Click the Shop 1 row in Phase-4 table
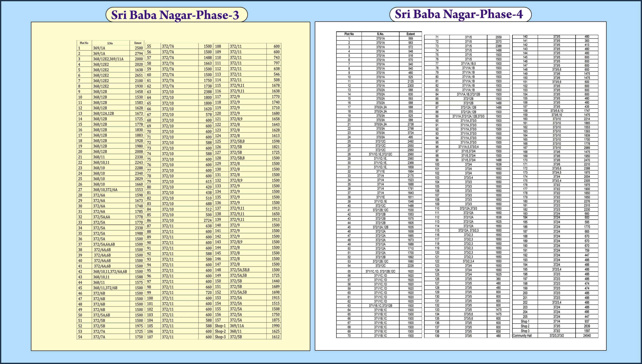This screenshot has height=364, width=642. pos(525,321)
